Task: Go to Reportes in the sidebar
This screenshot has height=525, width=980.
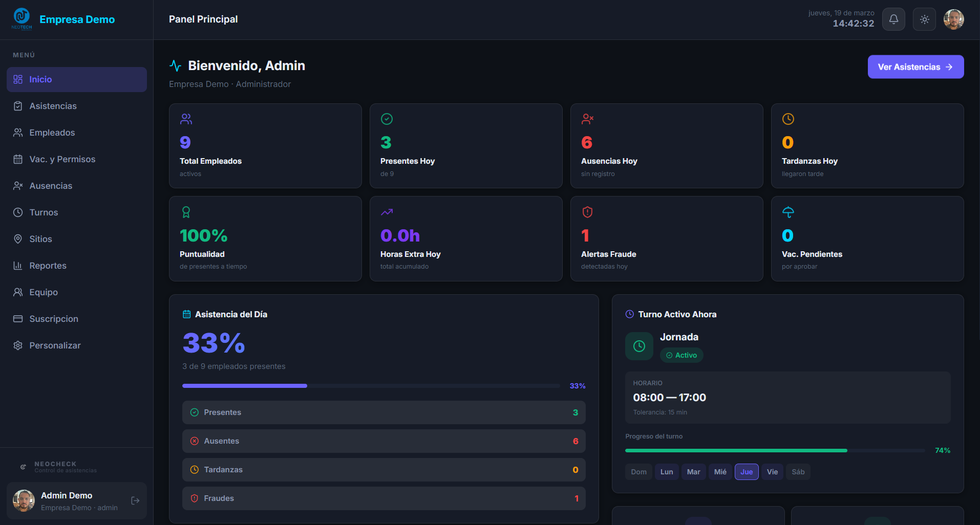Action: point(48,266)
